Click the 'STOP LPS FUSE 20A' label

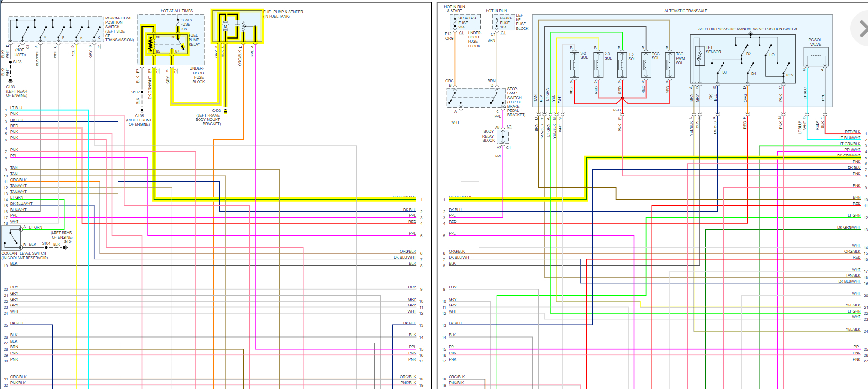[x=466, y=23]
